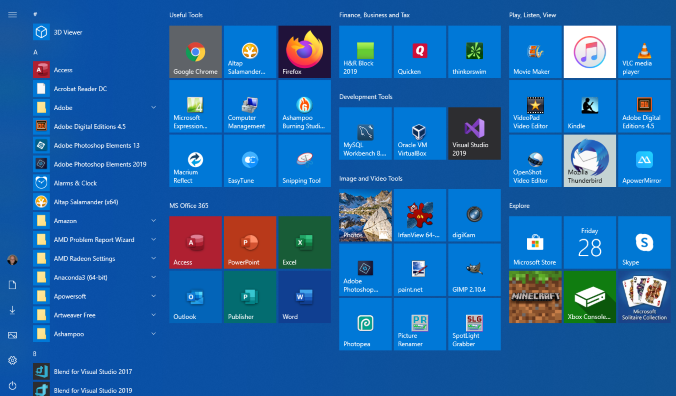Click the iTunes music tile
Viewport: 676px width, 396px height.
coord(590,52)
